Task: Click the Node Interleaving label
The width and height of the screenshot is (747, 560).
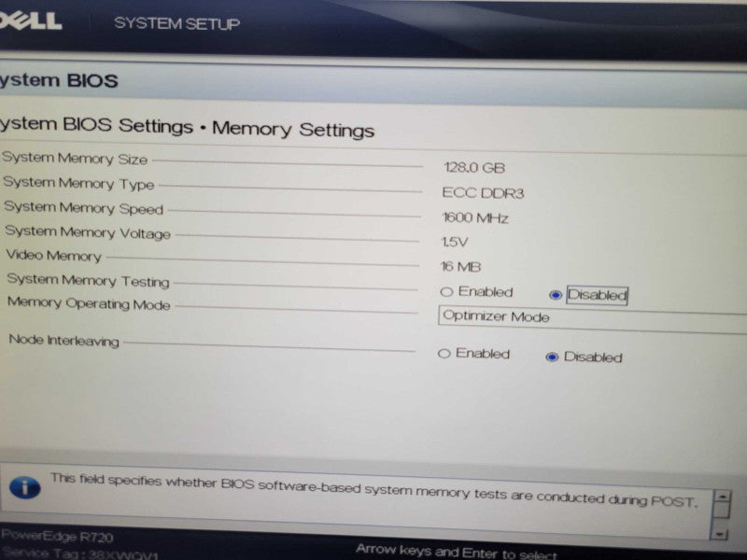Action: (x=63, y=340)
